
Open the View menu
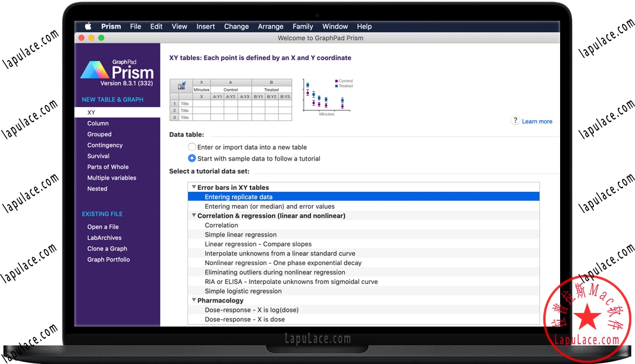(179, 27)
